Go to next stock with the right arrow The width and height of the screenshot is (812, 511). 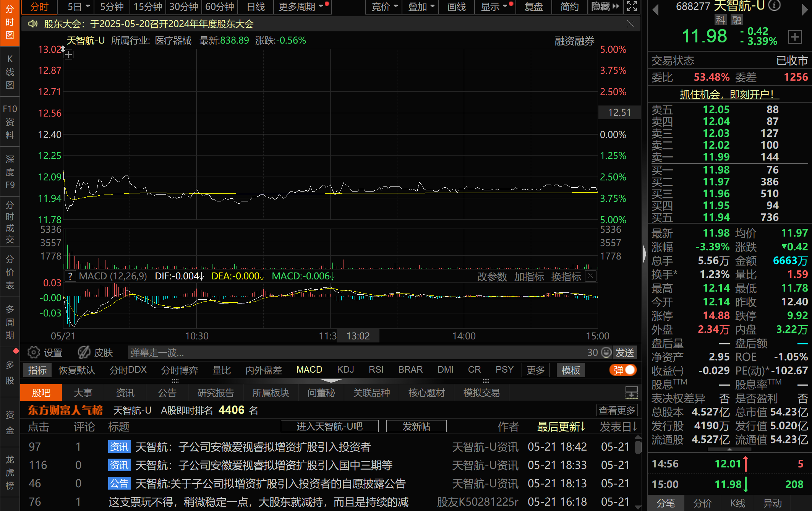coord(804,10)
